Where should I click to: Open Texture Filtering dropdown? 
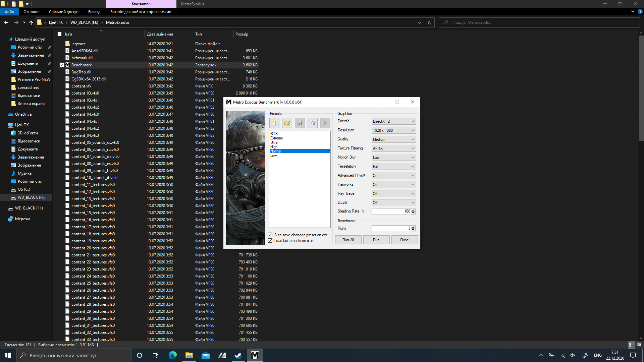click(394, 148)
